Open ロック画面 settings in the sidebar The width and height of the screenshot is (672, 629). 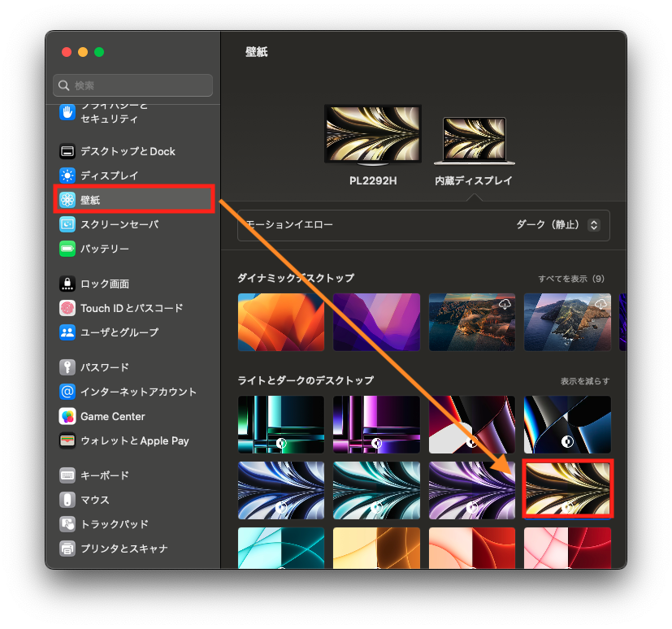point(94,284)
